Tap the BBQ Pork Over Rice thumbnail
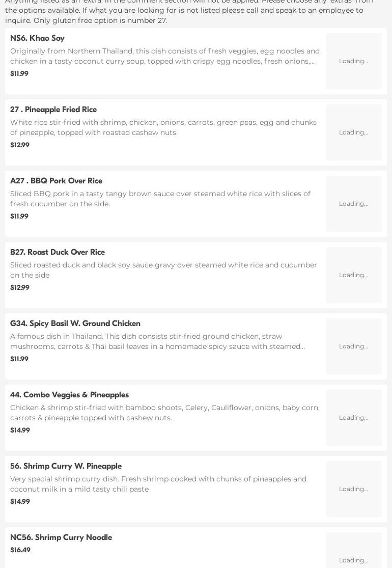Image resolution: width=392 pixels, height=568 pixels. (353, 204)
